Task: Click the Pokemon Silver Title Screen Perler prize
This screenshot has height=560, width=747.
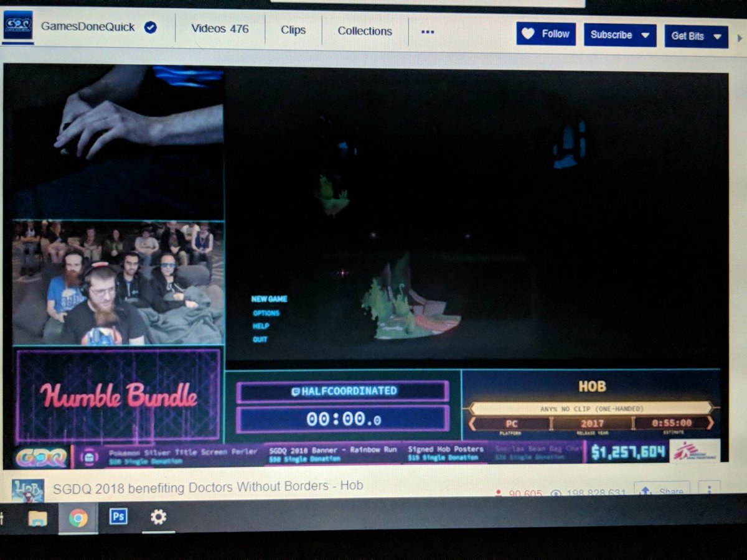Action: 183,452
